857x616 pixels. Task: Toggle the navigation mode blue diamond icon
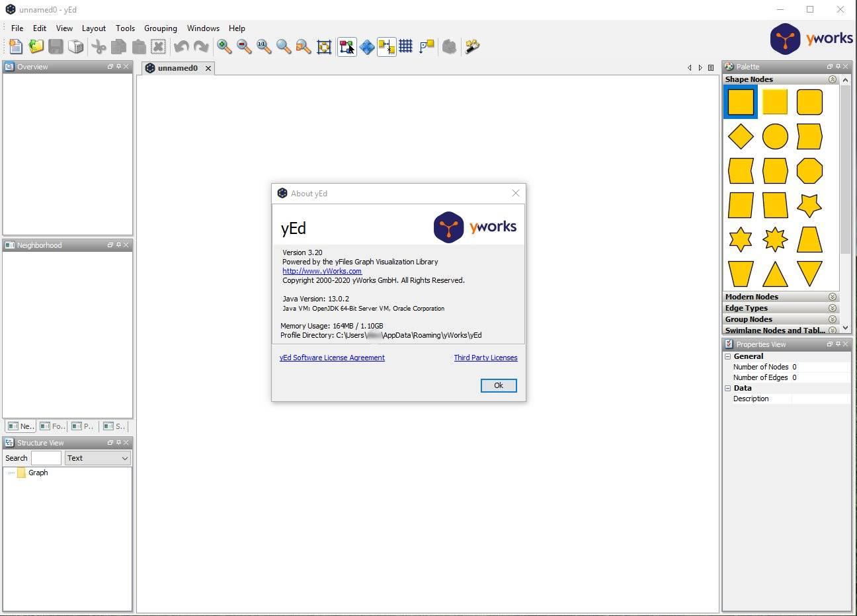coord(367,46)
